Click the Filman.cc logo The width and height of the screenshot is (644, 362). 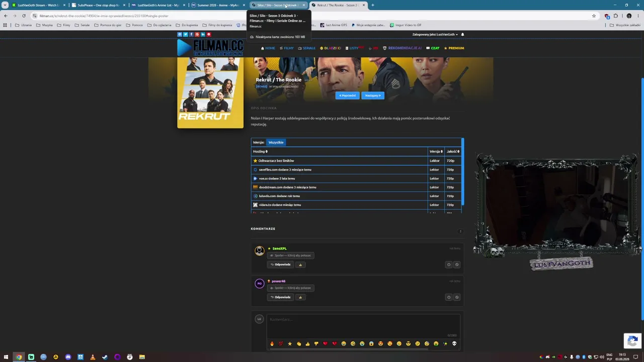210,48
